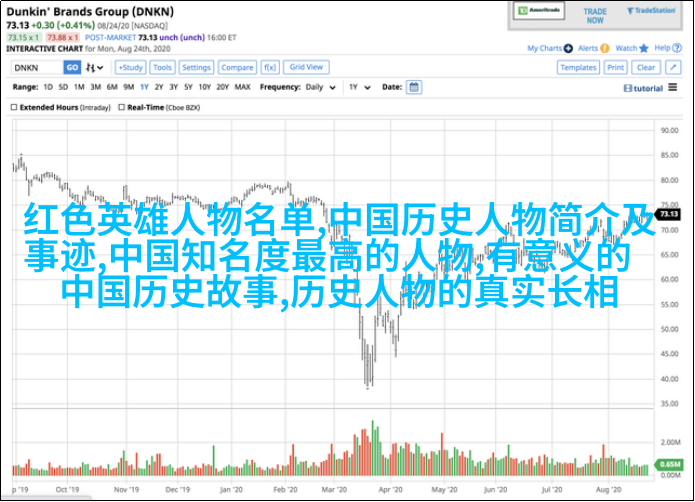695x502 pixels.
Task: Open the tutorial link
Action: tap(643, 88)
